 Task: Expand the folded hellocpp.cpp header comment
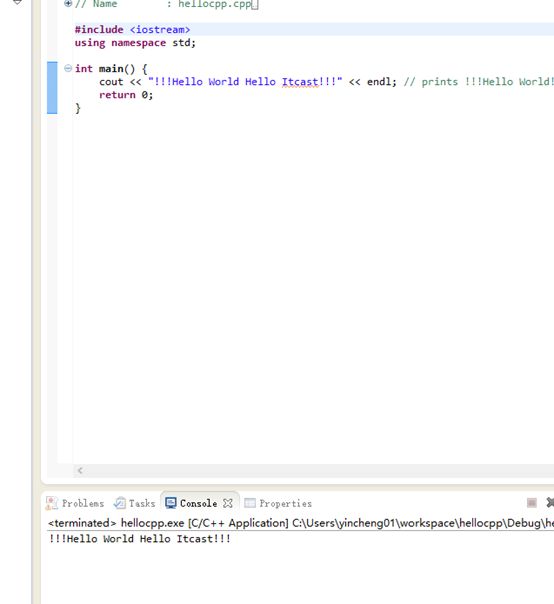pos(68,3)
